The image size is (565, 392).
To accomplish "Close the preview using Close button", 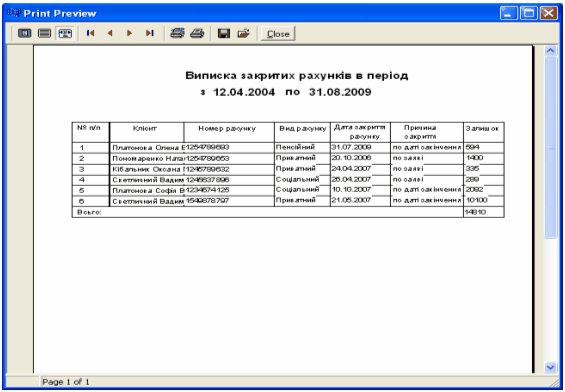I will [x=278, y=34].
